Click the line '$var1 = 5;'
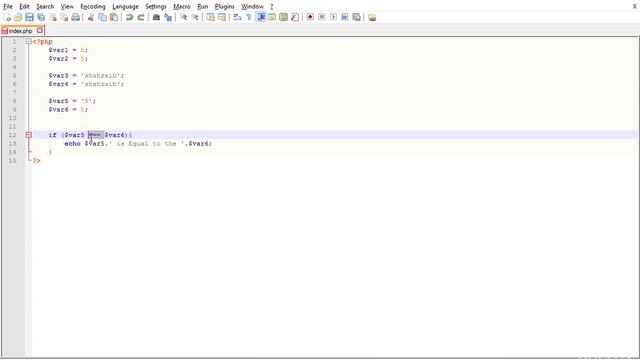 coord(68,50)
